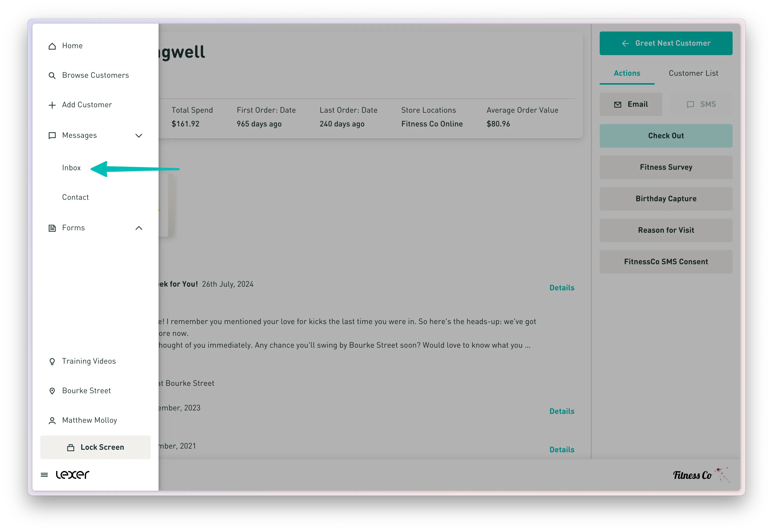Click the Browse Customers magnifier icon

[52, 76]
